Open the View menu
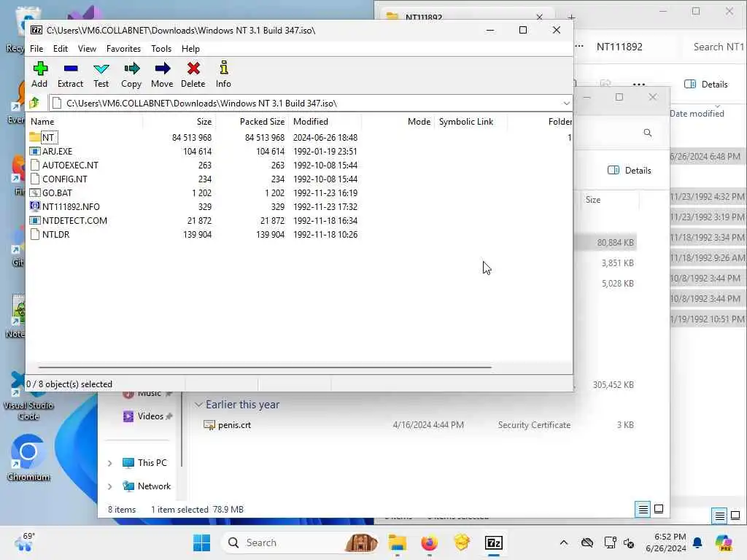Screen dimensions: 747x560 click(x=87, y=49)
